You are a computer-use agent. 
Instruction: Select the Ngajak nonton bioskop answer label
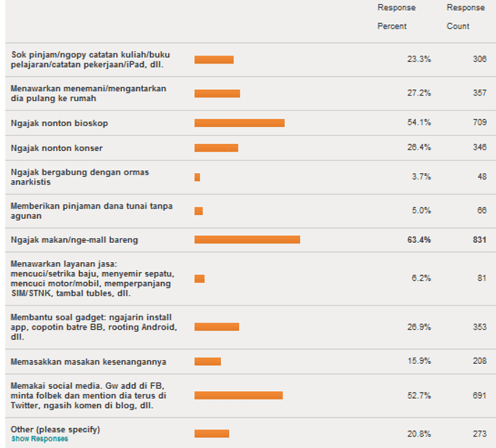click(x=59, y=123)
